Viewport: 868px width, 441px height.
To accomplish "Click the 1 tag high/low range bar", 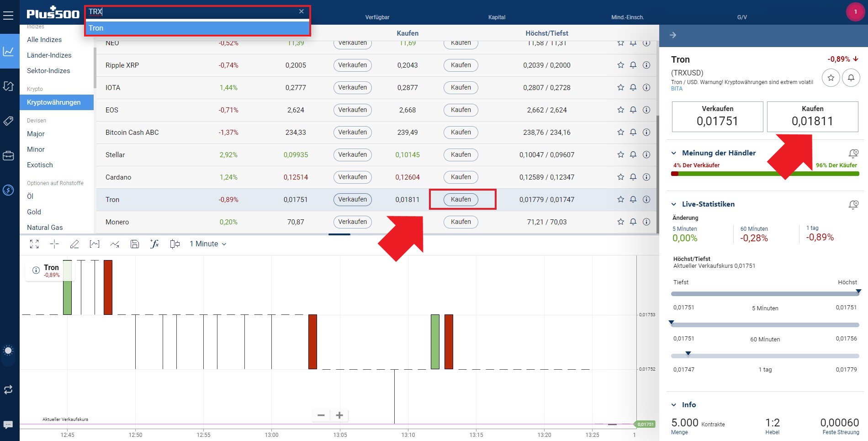I will pos(765,356).
